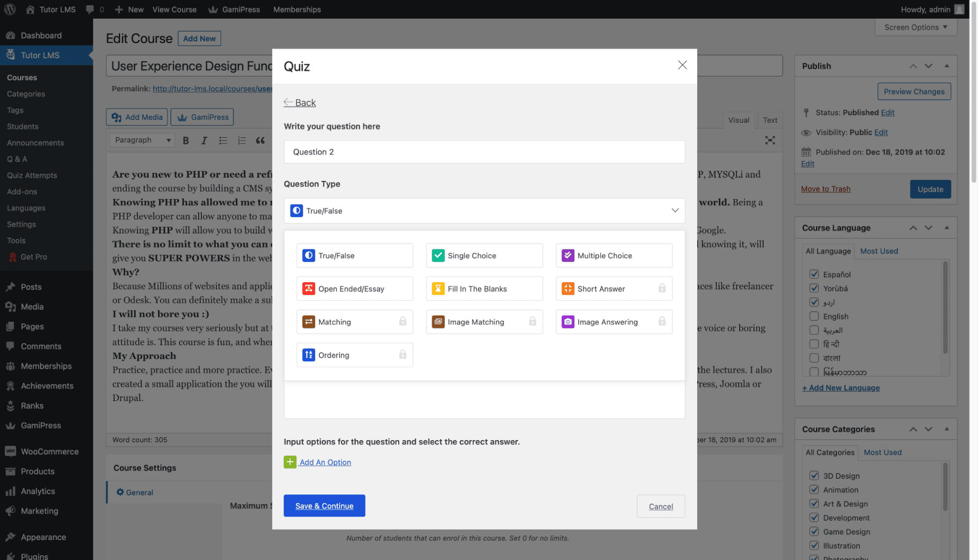Click the Add Media toolbar icon
This screenshot has width=978, height=560.
(x=137, y=117)
